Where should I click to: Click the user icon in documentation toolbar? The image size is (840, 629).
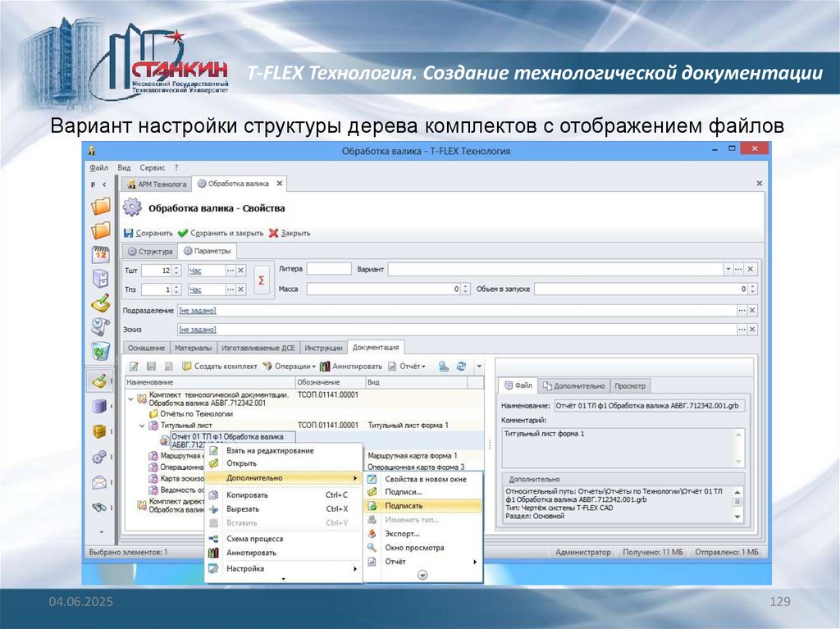(x=443, y=367)
